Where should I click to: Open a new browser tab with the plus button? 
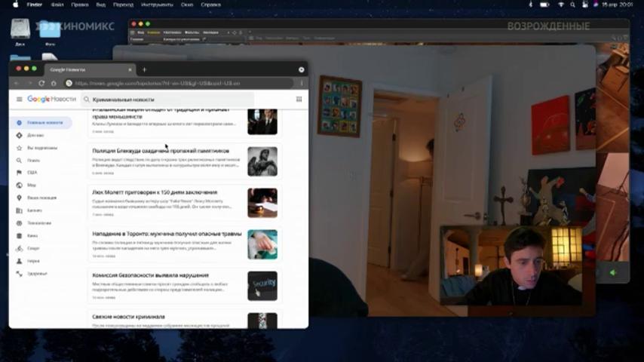[144, 69]
